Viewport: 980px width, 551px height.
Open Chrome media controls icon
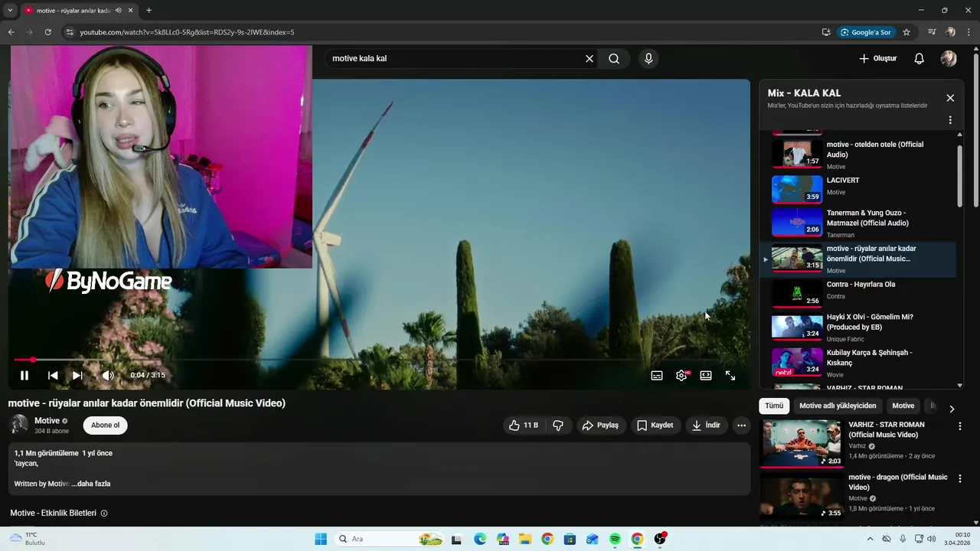pos(932,32)
